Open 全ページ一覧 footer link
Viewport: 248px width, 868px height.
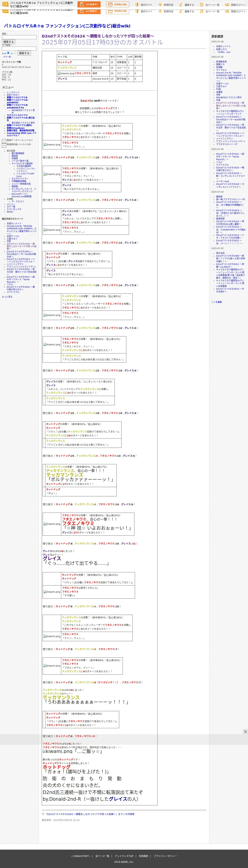pyautogui.click(x=102, y=856)
